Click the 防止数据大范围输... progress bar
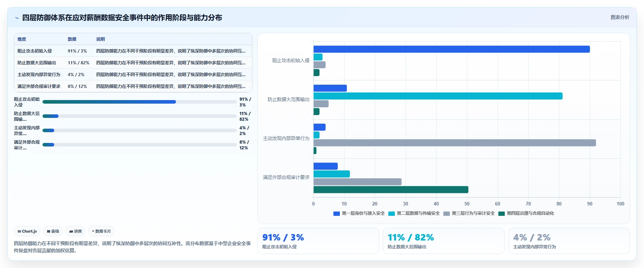The image size is (644, 268). point(139,116)
